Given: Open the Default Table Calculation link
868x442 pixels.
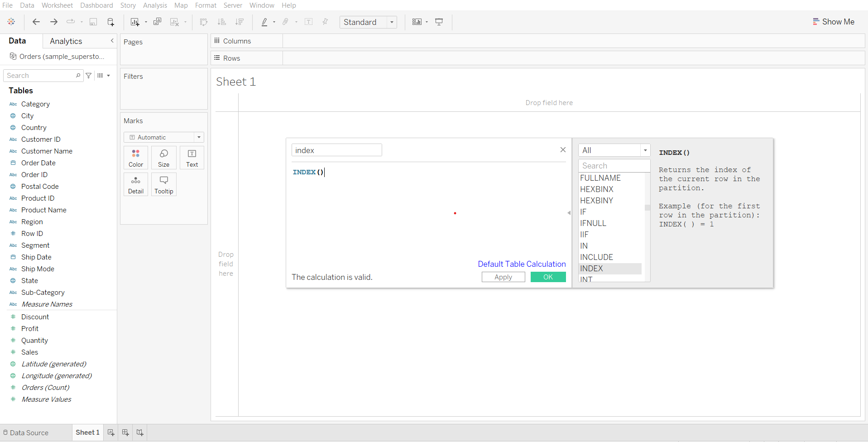Looking at the screenshot, I should click(x=522, y=264).
